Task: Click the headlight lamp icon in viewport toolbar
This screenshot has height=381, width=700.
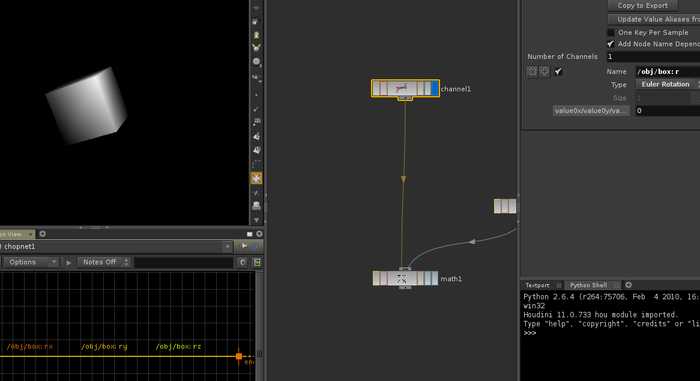Action: click(x=256, y=34)
